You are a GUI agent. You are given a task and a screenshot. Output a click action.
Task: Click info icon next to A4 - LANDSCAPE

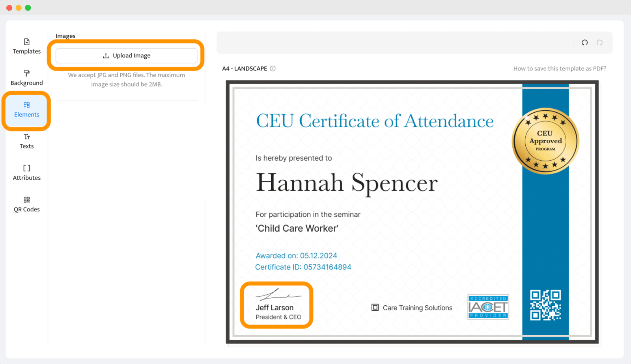point(273,69)
